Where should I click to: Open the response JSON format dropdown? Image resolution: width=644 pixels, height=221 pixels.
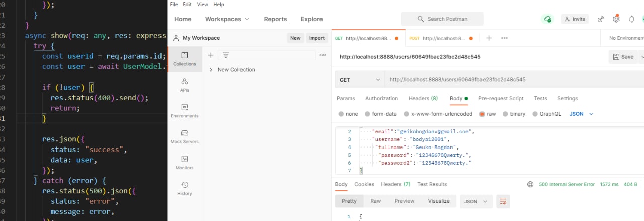click(476, 201)
